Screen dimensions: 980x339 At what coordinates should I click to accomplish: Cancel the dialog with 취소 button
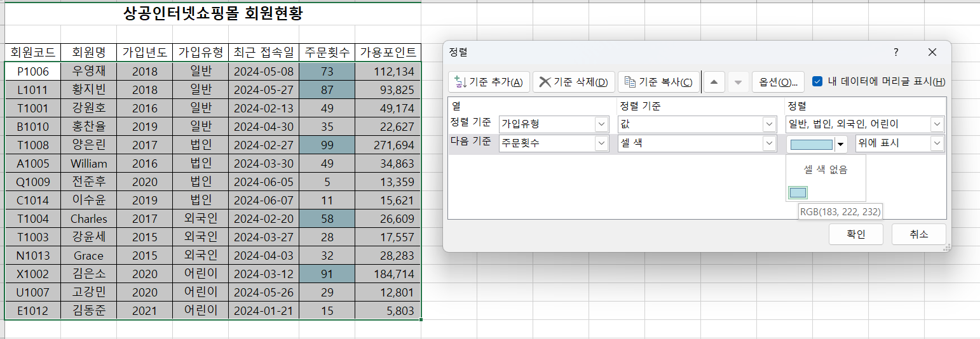(918, 234)
